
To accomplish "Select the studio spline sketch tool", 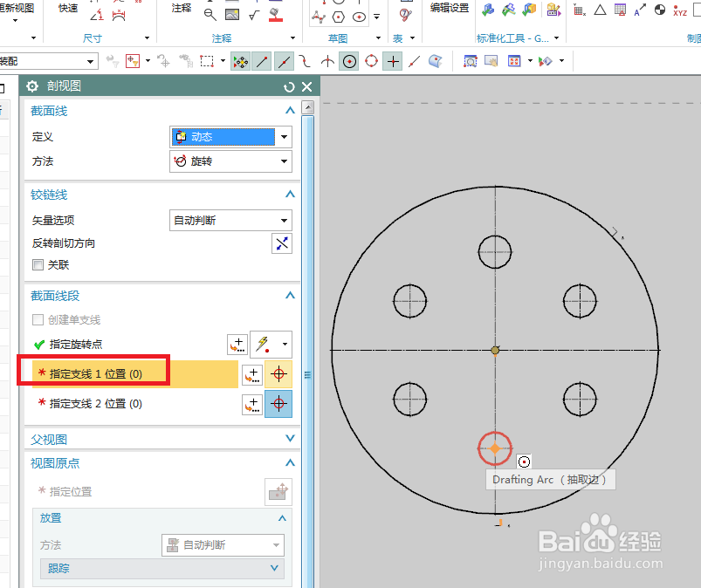I will [319, 17].
